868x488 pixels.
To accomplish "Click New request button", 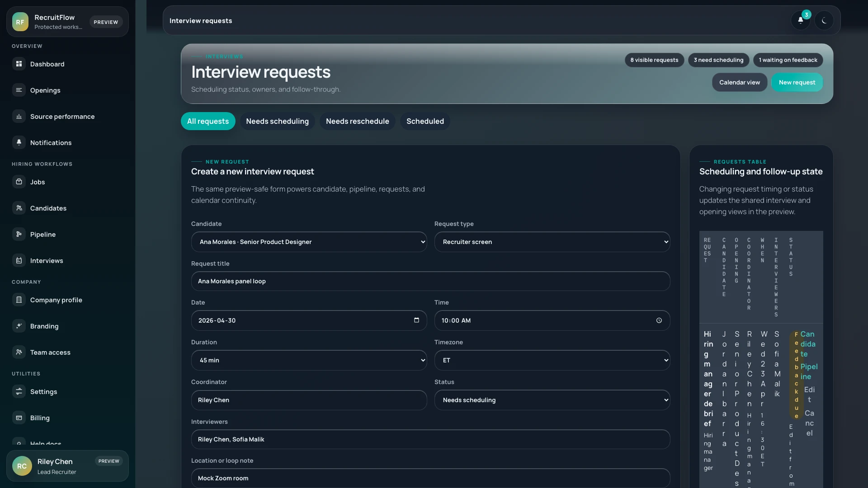I will pos(797,82).
